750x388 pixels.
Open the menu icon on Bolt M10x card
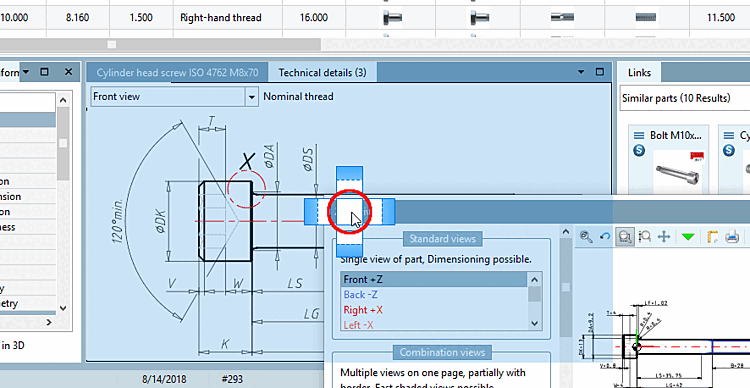(x=639, y=135)
